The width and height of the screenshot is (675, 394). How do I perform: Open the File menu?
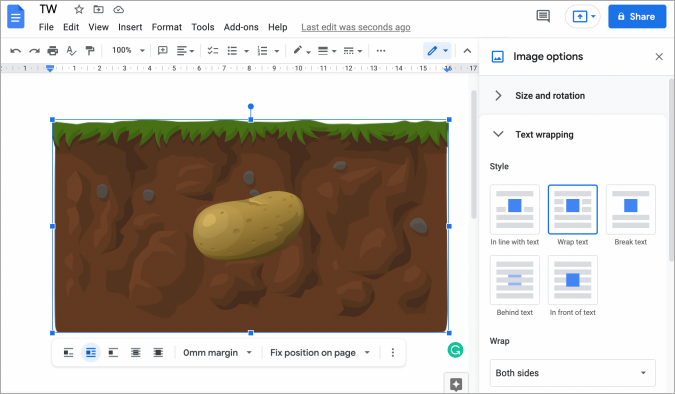[x=46, y=27]
